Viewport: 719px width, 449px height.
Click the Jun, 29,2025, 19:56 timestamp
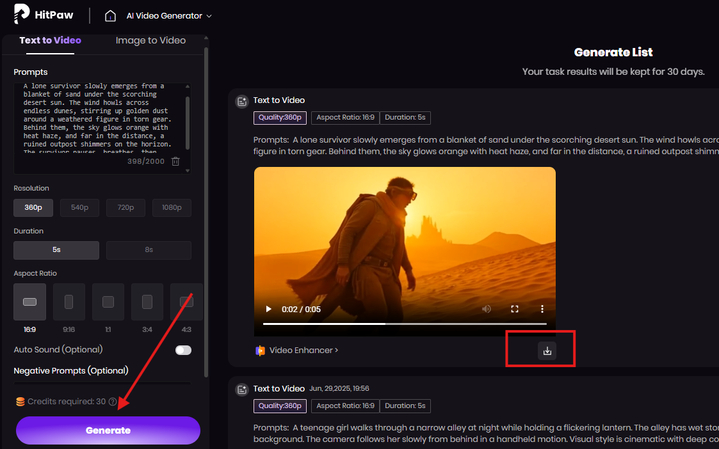click(x=339, y=388)
